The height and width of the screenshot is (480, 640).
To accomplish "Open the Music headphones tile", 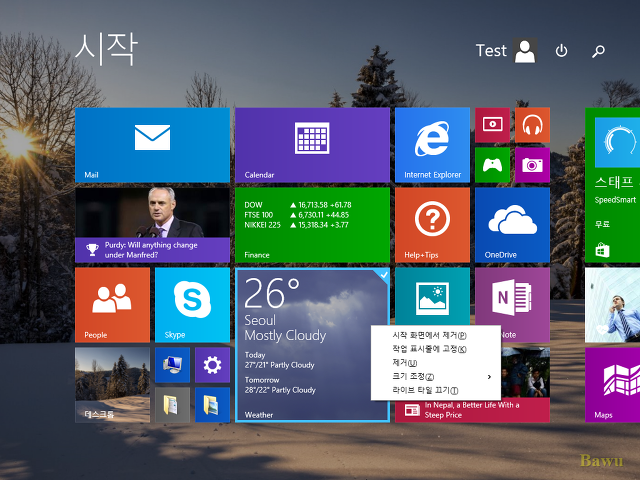I will coord(532,125).
